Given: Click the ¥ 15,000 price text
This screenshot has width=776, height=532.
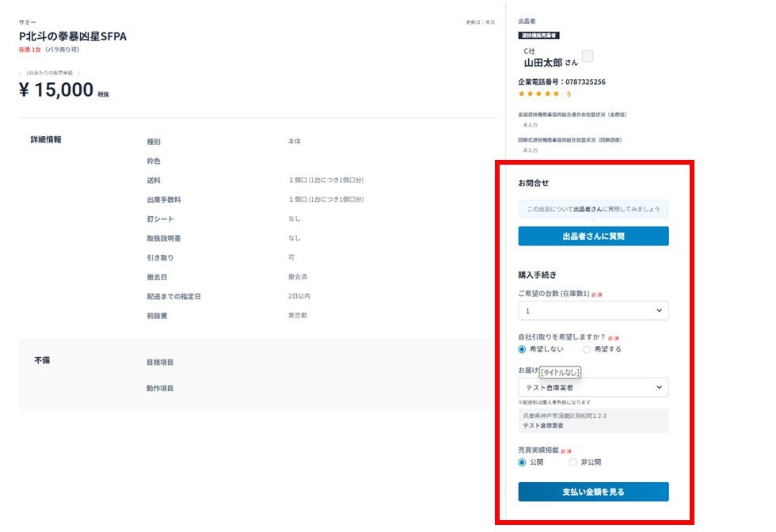Looking at the screenshot, I should pos(56,90).
